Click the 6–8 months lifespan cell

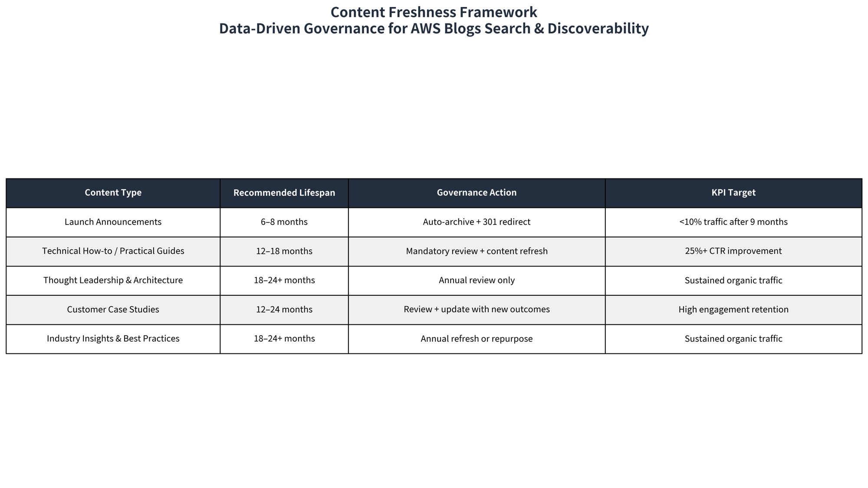click(x=284, y=222)
